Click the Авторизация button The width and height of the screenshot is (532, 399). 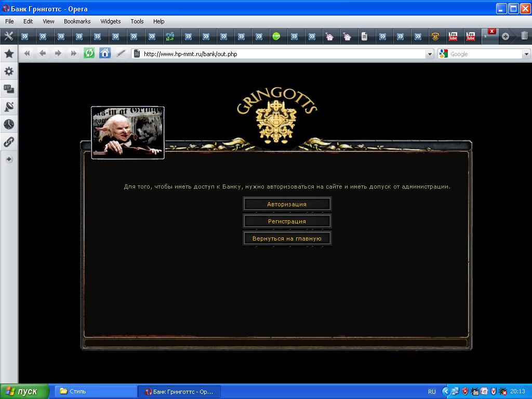pos(287,204)
